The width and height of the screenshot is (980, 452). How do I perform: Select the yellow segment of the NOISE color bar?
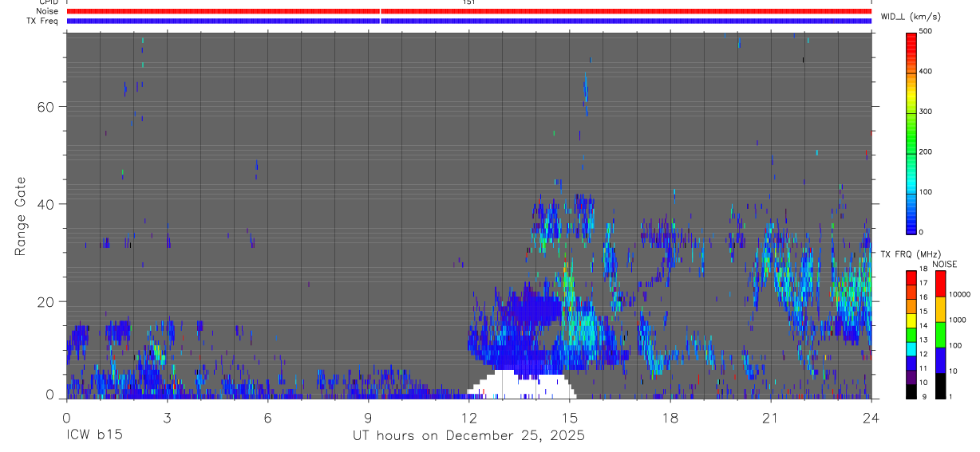[940, 309]
